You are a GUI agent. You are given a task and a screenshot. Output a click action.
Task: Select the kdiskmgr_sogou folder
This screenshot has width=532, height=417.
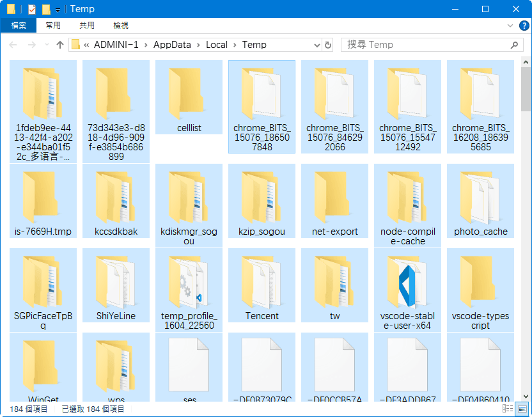(189, 205)
